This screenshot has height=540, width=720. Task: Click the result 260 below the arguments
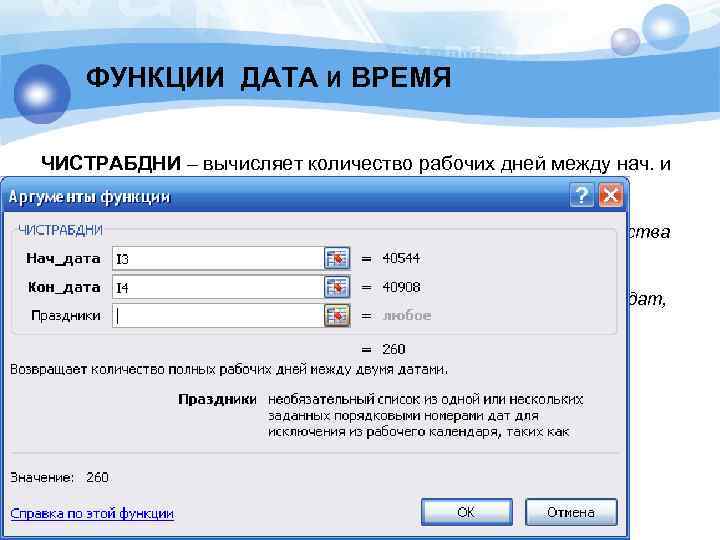(x=394, y=349)
